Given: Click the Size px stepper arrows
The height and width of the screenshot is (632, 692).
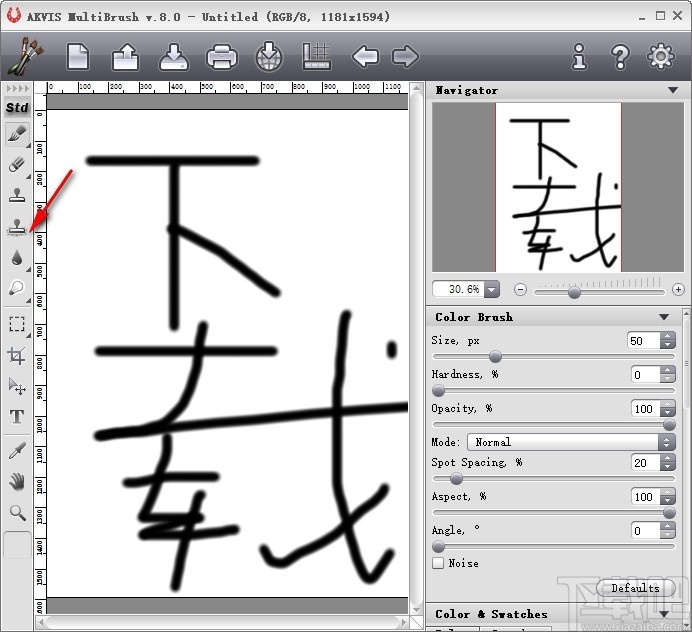Looking at the screenshot, I should [667, 341].
